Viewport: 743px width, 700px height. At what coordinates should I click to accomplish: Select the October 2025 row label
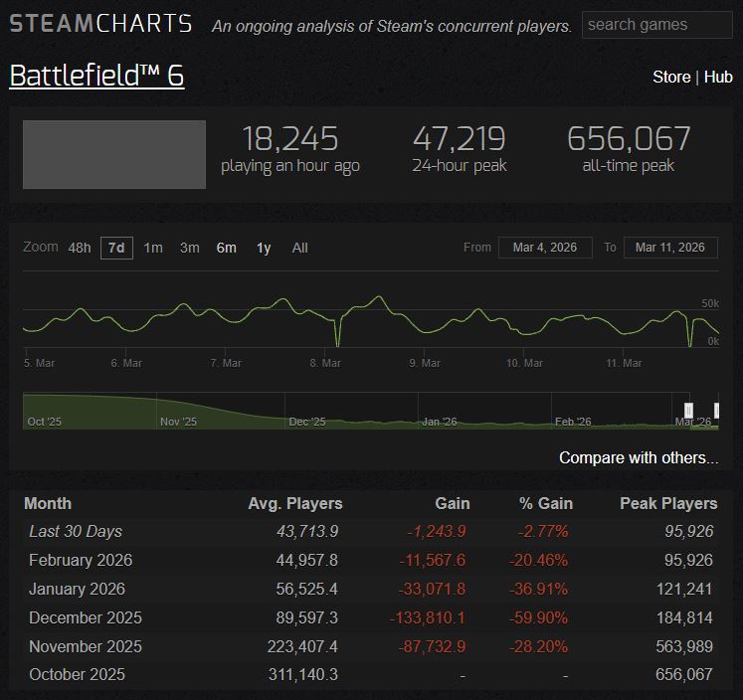[x=77, y=674]
